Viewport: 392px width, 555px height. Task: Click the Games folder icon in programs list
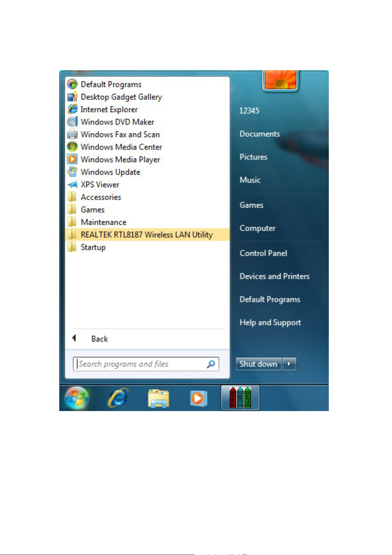point(72,209)
